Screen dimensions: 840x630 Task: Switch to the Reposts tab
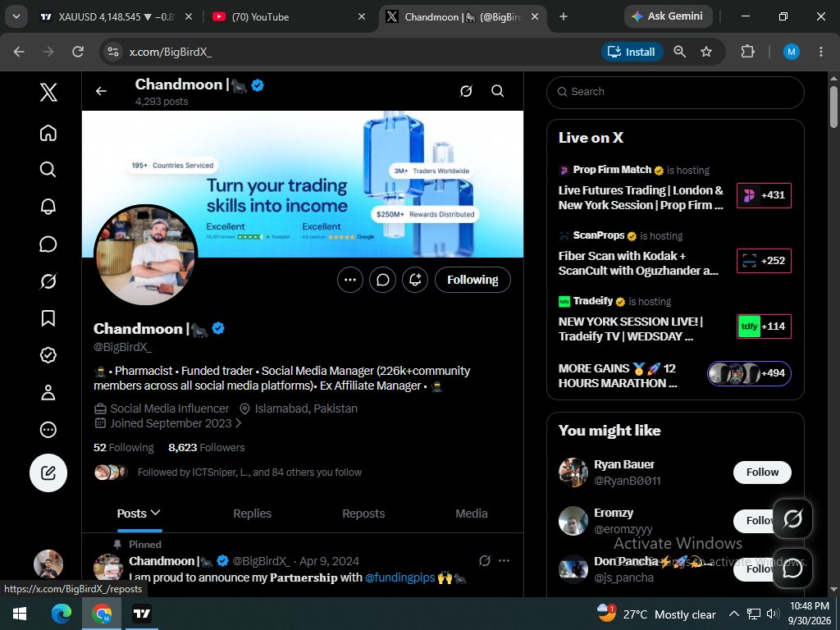[363, 514]
